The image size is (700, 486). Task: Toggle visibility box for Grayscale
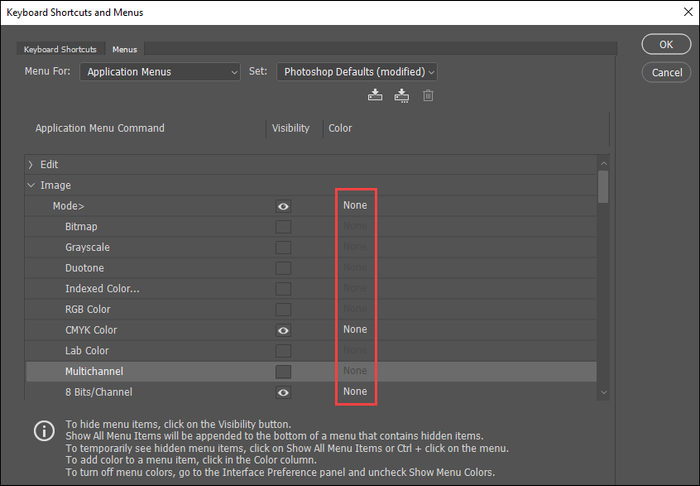(284, 247)
